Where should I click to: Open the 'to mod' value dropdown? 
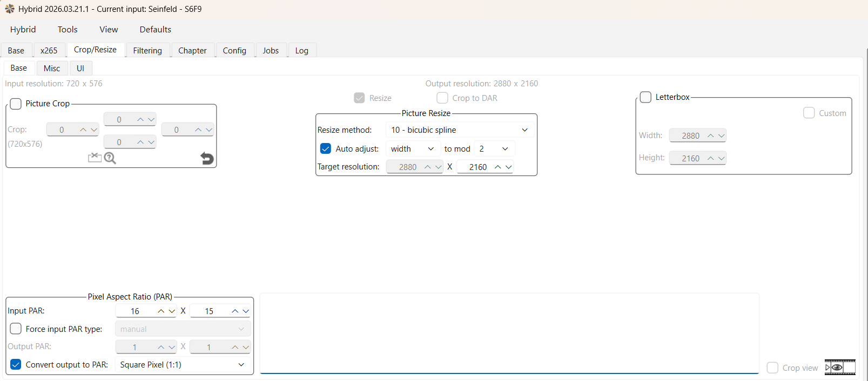pyautogui.click(x=494, y=149)
